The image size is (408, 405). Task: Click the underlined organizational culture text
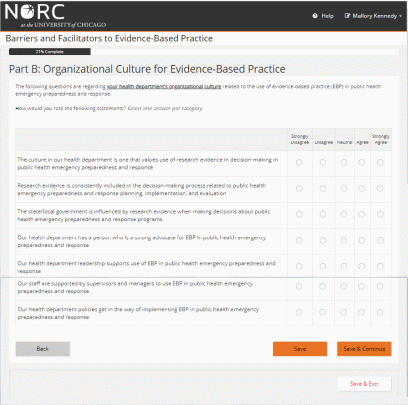[164, 86]
